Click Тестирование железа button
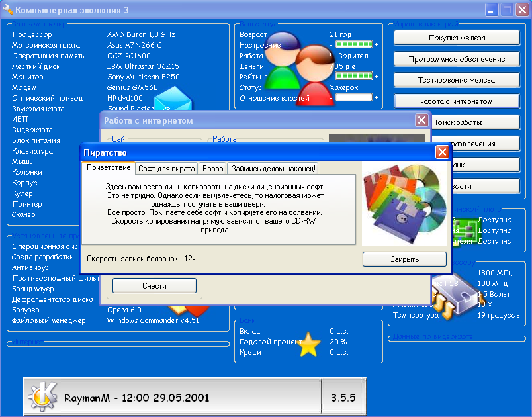The height and width of the screenshot is (417, 532). (x=457, y=80)
